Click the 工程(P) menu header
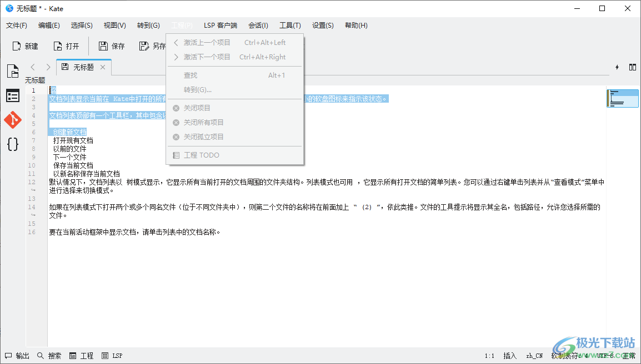The height and width of the screenshot is (364, 641). (182, 26)
